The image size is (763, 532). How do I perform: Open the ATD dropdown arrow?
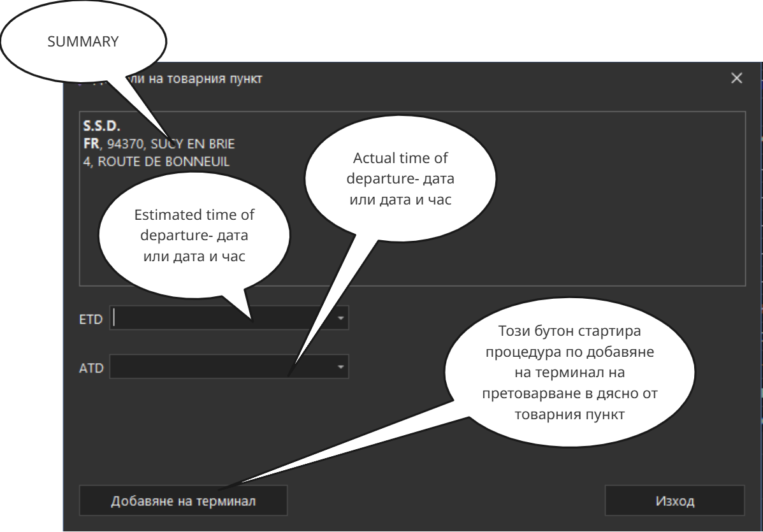pos(340,367)
